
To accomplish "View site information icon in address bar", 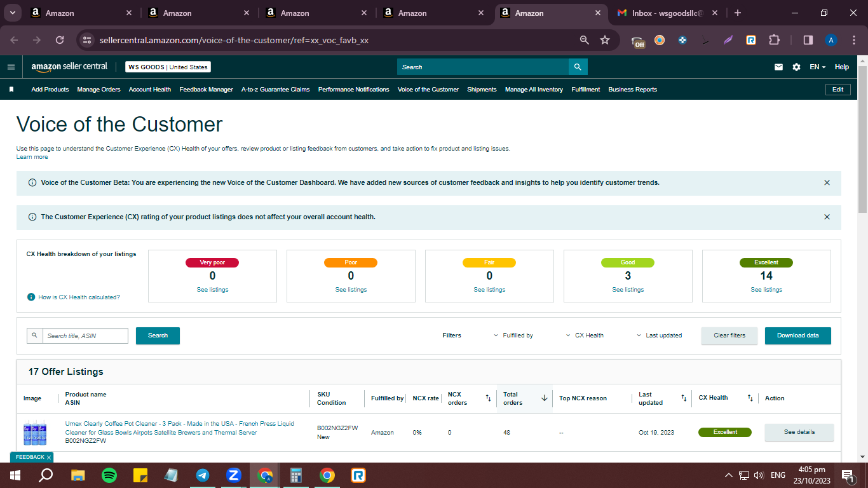I will (x=87, y=40).
